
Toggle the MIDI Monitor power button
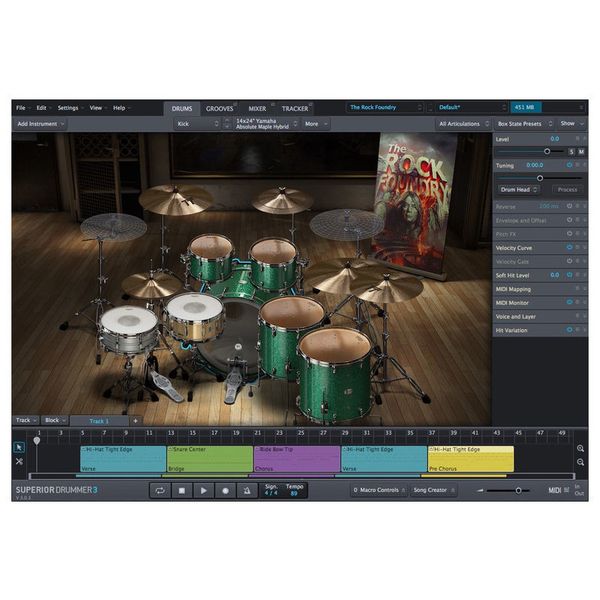[569, 302]
